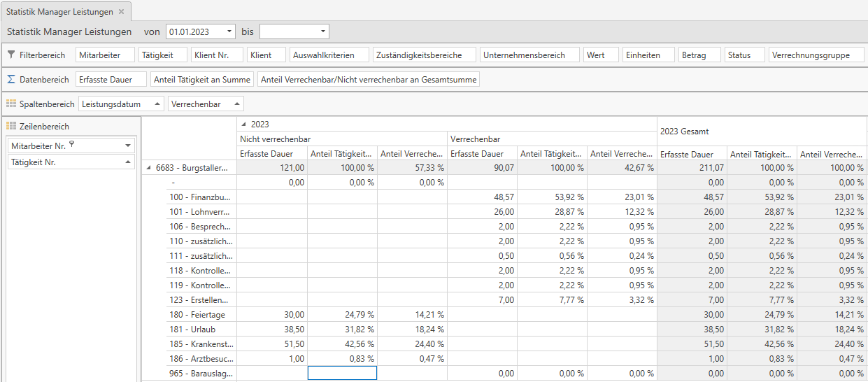Click the selected empty cell for 965 - Barauslagen
868x382 pixels.
click(x=342, y=374)
